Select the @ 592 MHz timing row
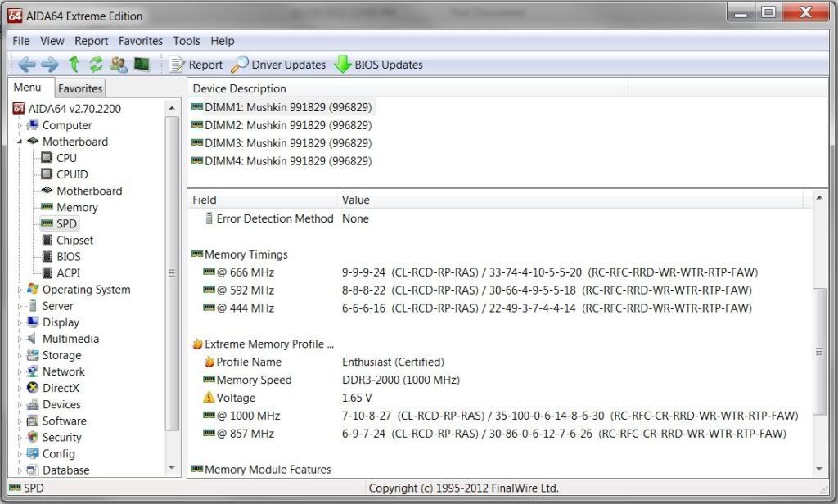Viewport: 838px width, 504px height. (477, 290)
